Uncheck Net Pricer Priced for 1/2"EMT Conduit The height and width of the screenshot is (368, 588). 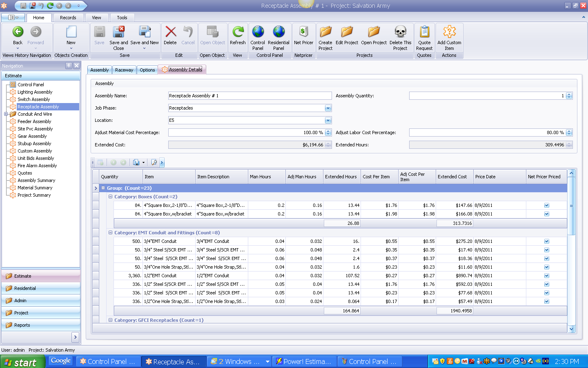tap(546, 276)
